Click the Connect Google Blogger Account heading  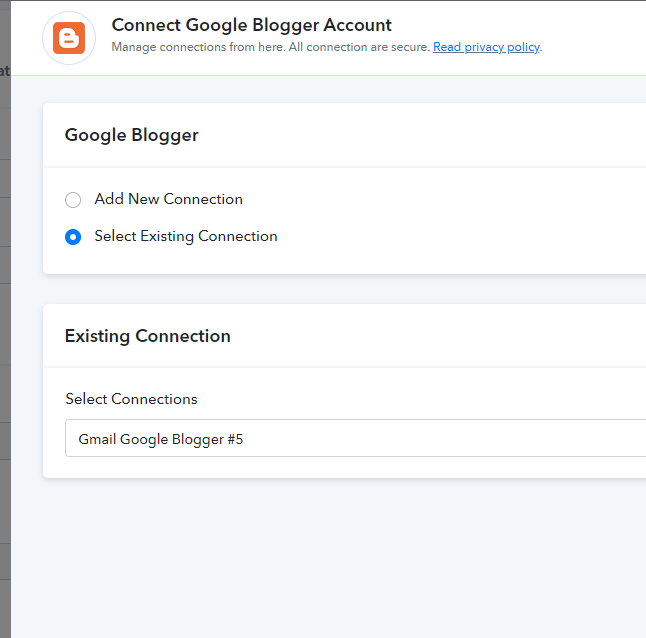251,25
